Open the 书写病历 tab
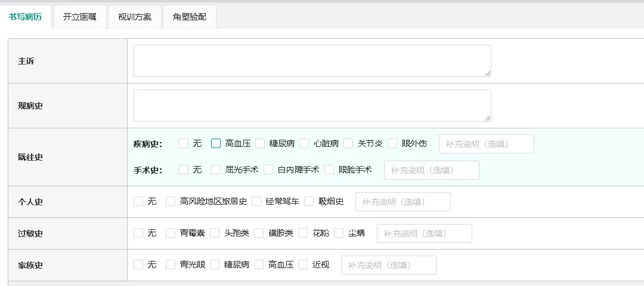Screen dimensions: 644x286 tap(26, 17)
